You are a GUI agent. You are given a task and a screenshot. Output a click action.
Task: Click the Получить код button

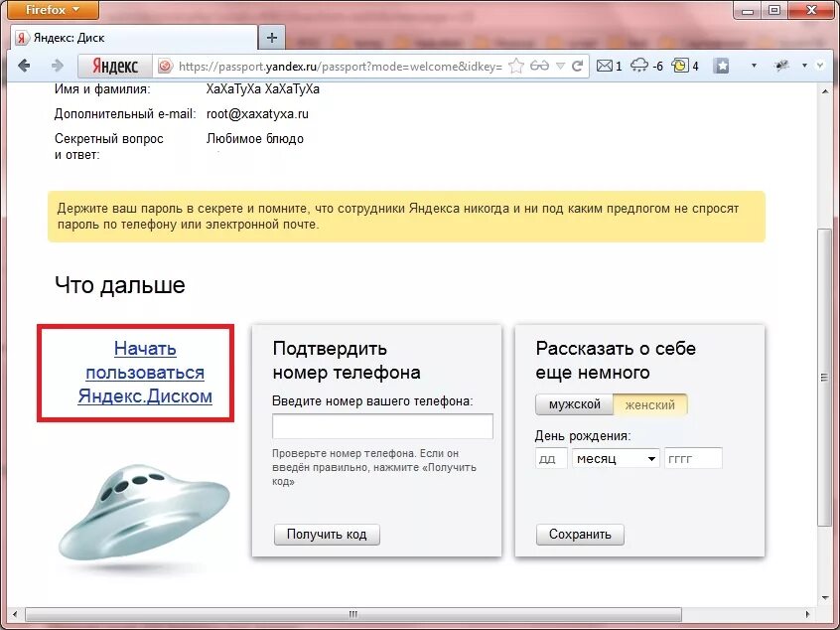pos(327,535)
